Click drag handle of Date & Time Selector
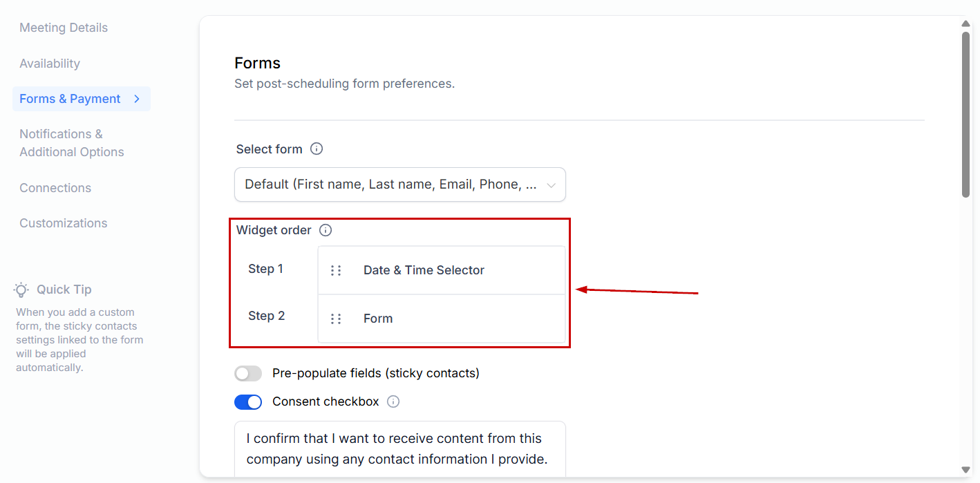Image resolution: width=980 pixels, height=483 pixels. click(336, 270)
